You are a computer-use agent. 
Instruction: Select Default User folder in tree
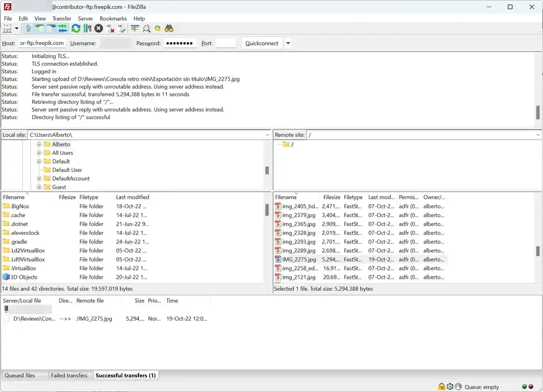tap(67, 170)
